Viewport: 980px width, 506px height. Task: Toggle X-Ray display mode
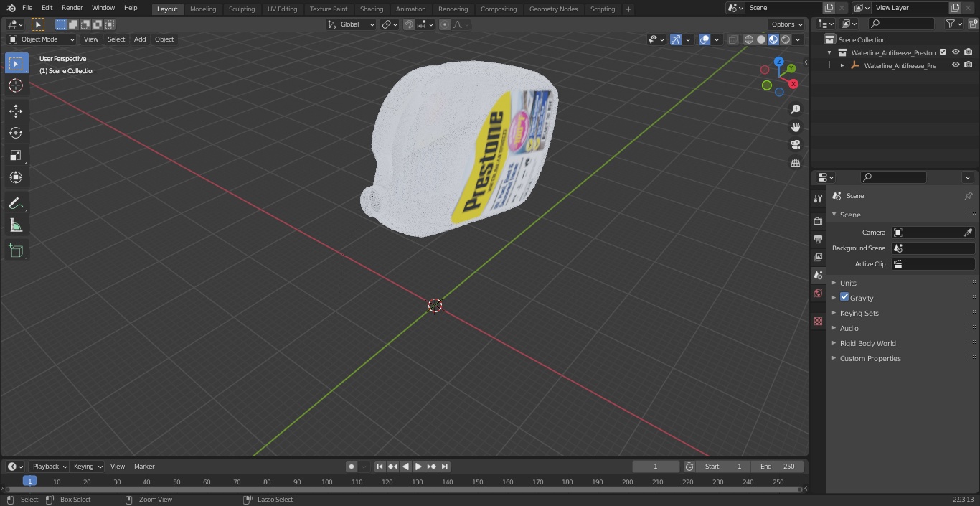pos(732,39)
